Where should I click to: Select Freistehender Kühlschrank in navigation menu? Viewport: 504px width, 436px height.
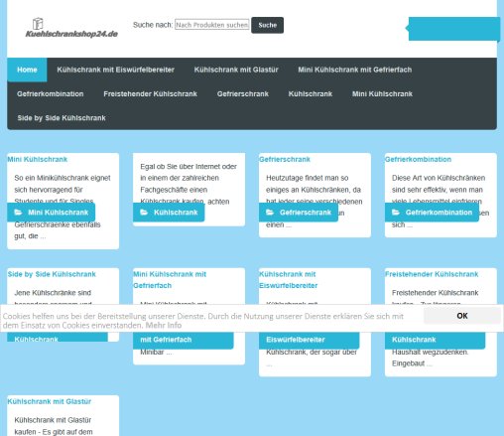click(x=150, y=94)
